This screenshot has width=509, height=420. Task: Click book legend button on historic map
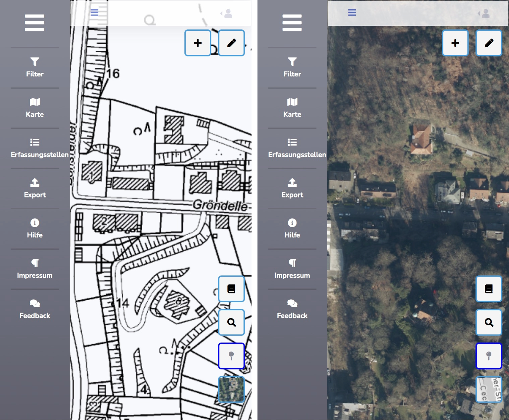point(231,289)
